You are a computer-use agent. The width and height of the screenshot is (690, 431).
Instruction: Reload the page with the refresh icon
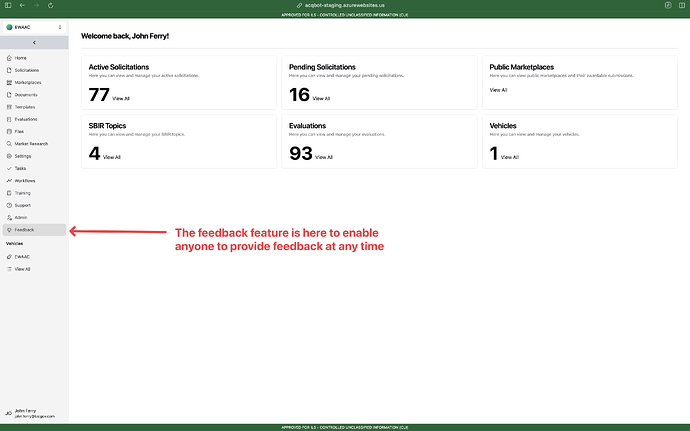tap(51, 5)
